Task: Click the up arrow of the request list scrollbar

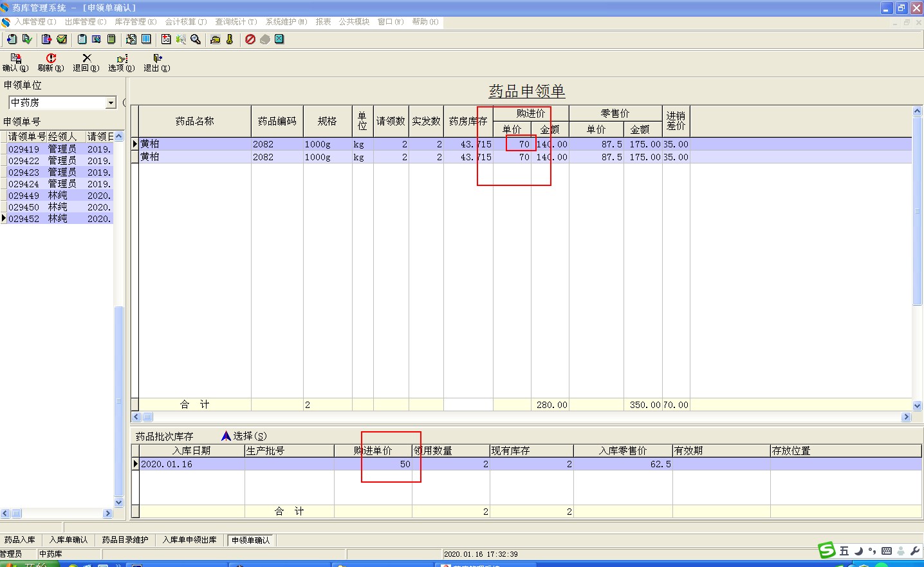Action: coord(118,136)
